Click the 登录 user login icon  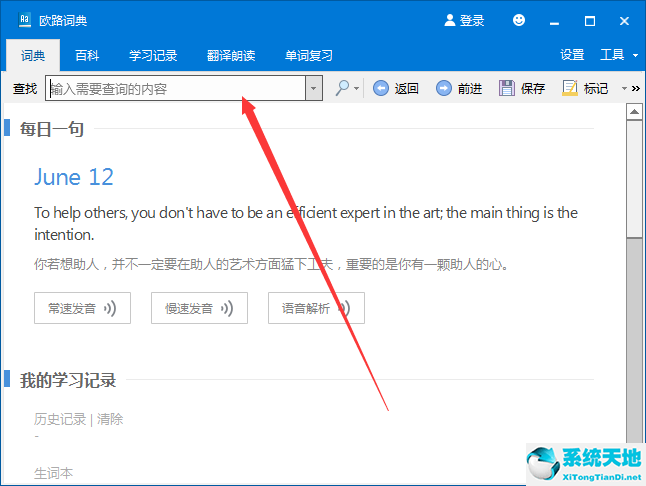coord(449,20)
